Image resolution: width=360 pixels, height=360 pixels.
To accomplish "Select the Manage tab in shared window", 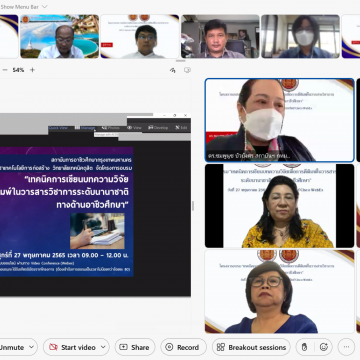I will point(85,128).
